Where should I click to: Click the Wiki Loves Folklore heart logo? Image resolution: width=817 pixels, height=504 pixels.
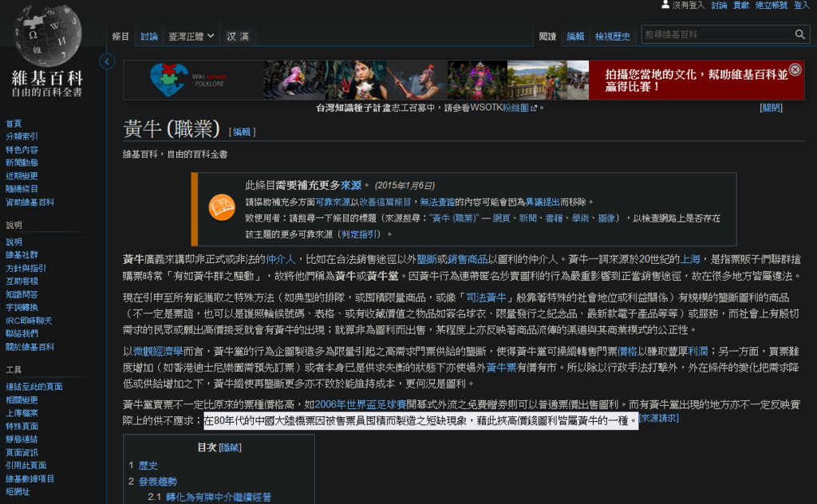tap(169, 80)
